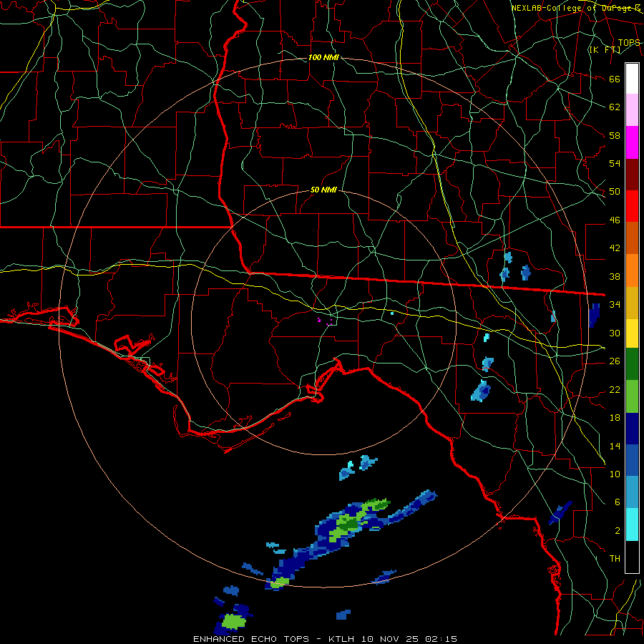
Task: Click the 66 legend value
Action: coord(615,79)
